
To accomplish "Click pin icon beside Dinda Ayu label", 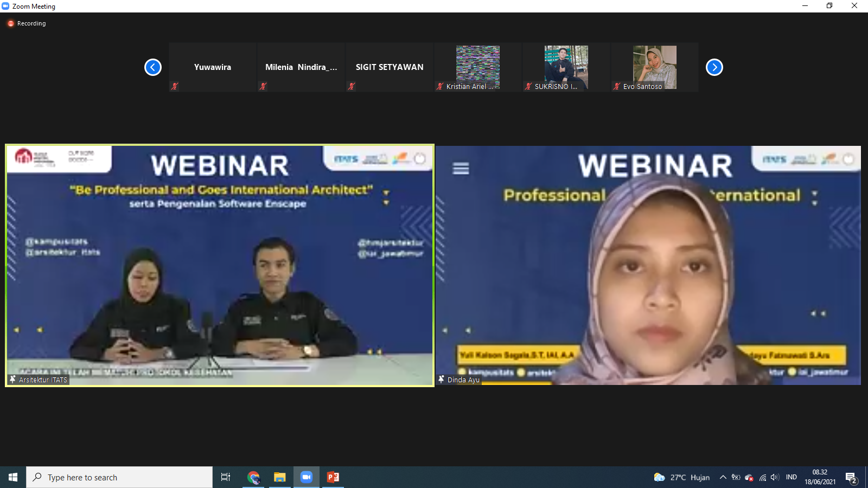I will pyautogui.click(x=441, y=380).
